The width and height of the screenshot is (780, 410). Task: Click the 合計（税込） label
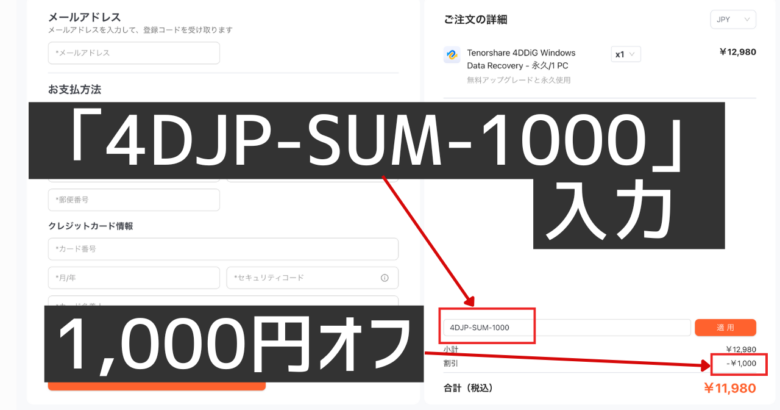[468, 388]
